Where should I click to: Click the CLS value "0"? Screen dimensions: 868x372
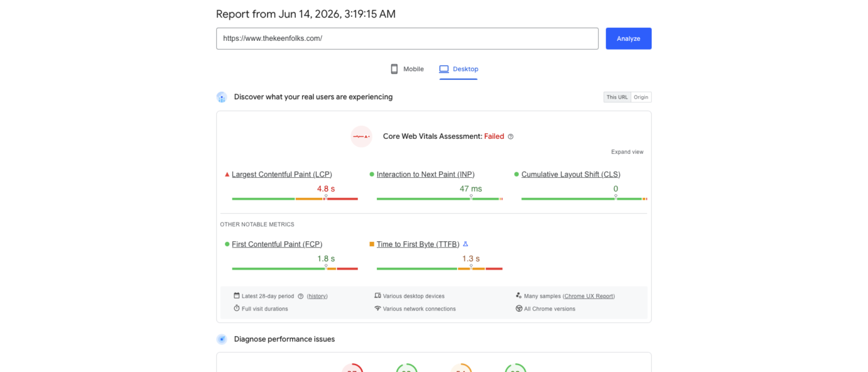tap(616, 188)
